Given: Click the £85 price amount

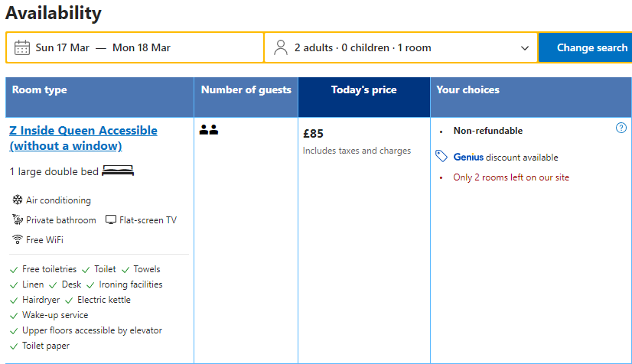Looking at the screenshot, I should click(314, 134).
